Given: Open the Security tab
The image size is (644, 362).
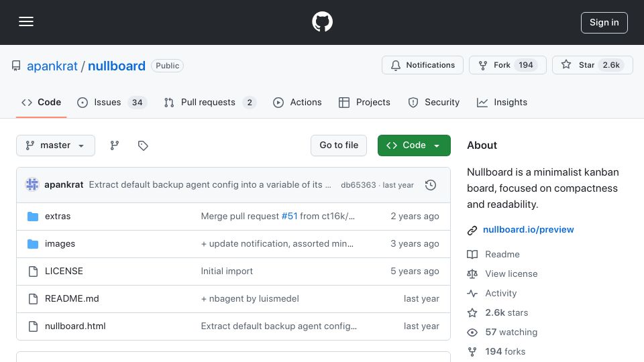Looking at the screenshot, I should click(x=434, y=102).
